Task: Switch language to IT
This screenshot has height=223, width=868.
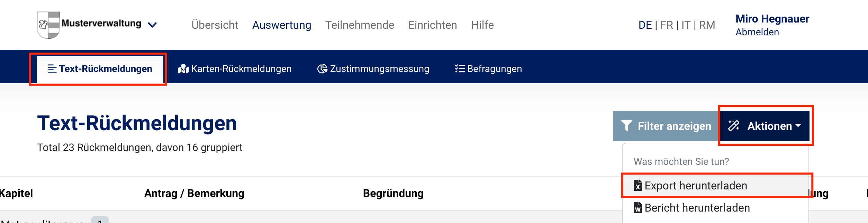Action: [x=686, y=25]
